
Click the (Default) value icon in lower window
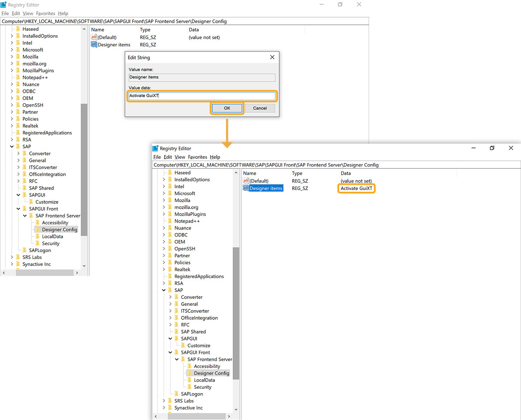pos(246,181)
